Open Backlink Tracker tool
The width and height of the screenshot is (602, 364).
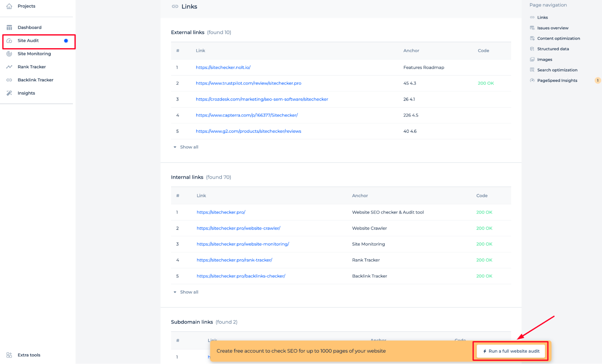pyautogui.click(x=36, y=79)
